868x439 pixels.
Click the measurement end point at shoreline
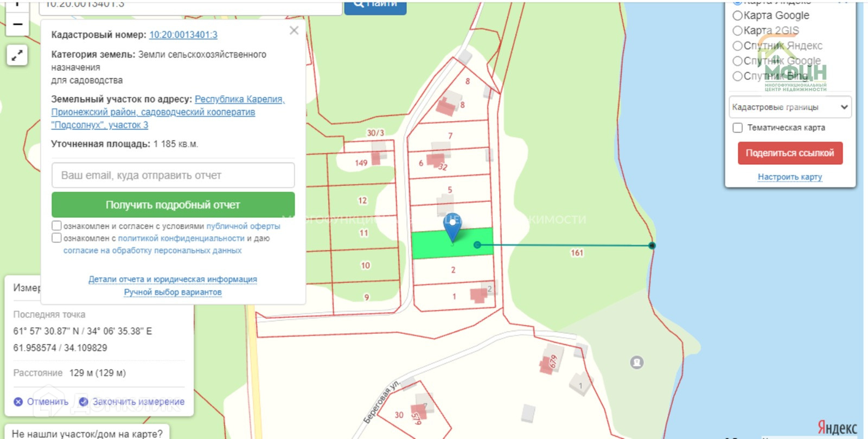[652, 246]
